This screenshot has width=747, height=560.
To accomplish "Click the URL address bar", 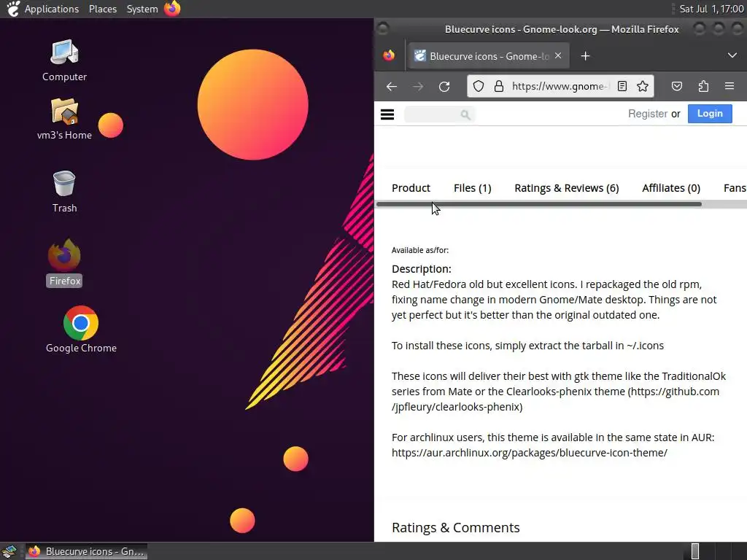I will coord(560,86).
